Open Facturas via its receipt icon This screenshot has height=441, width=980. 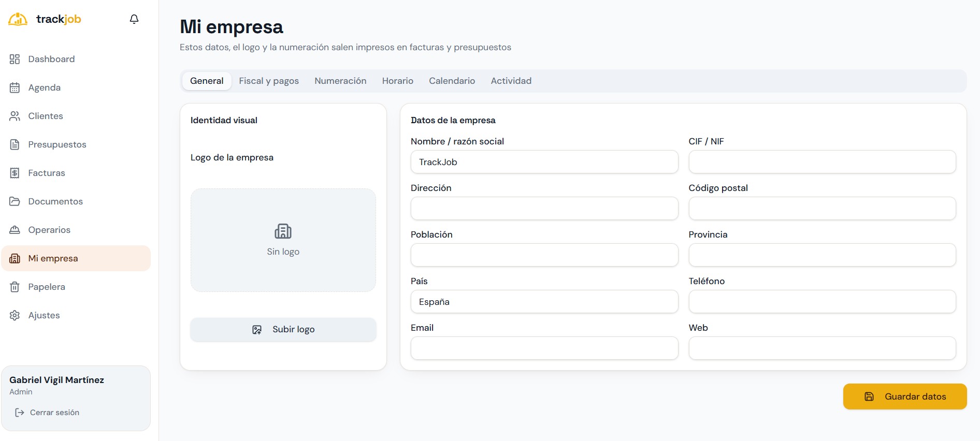click(15, 173)
